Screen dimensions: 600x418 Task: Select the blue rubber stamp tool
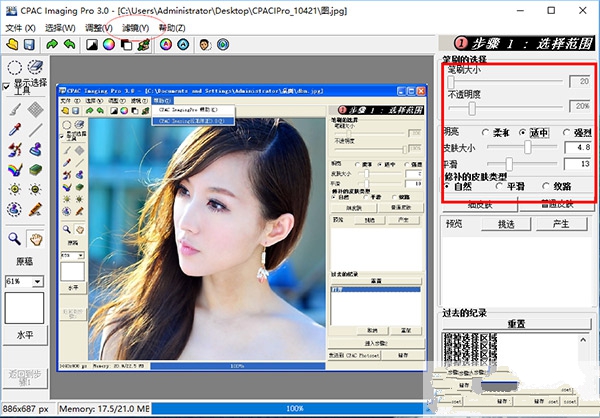point(35,150)
